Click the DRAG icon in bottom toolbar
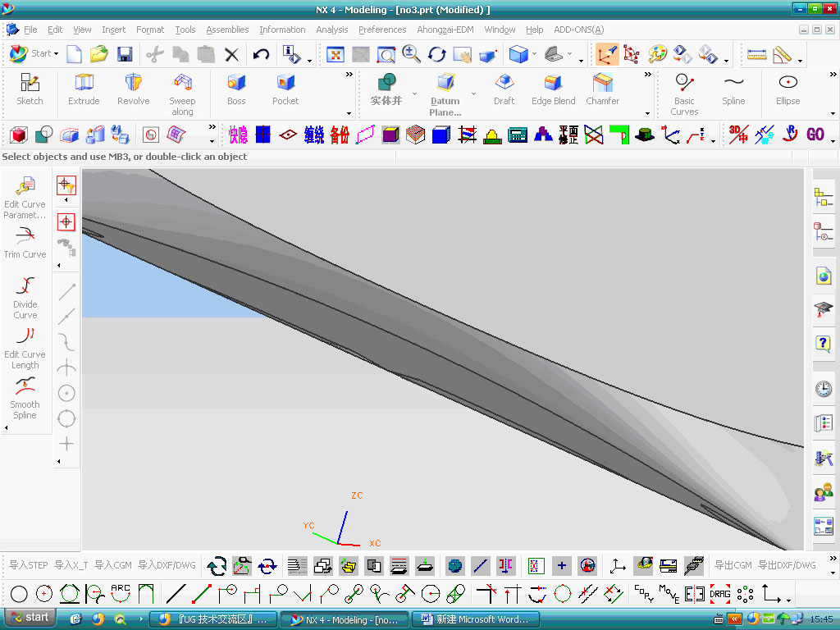840x630 pixels. point(720,594)
